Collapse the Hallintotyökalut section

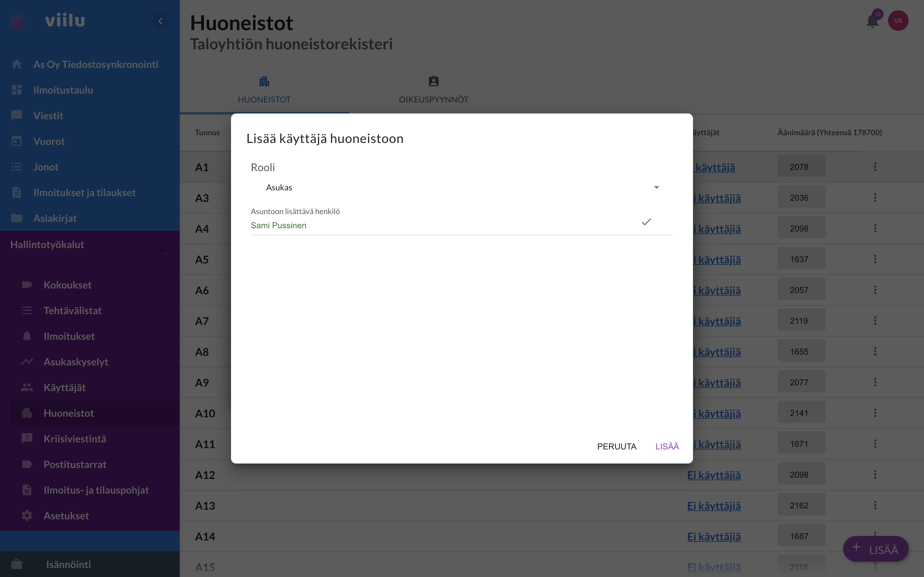[x=163, y=250]
